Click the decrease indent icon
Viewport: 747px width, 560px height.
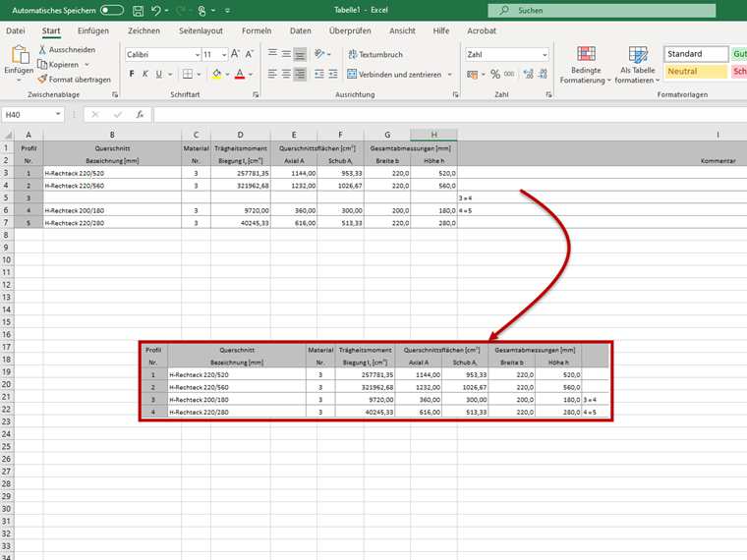[x=319, y=74]
